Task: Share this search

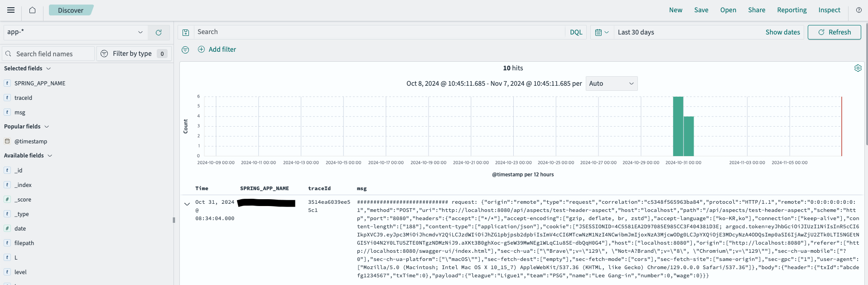Action: click(x=757, y=10)
